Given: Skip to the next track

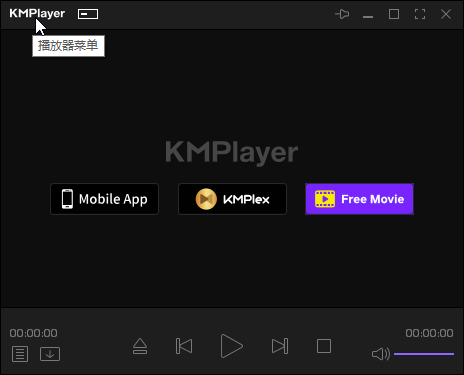Looking at the screenshot, I should (x=280, y=346).
